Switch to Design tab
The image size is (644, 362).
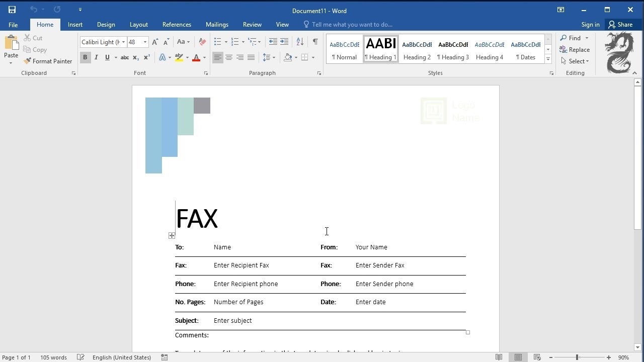106,25
